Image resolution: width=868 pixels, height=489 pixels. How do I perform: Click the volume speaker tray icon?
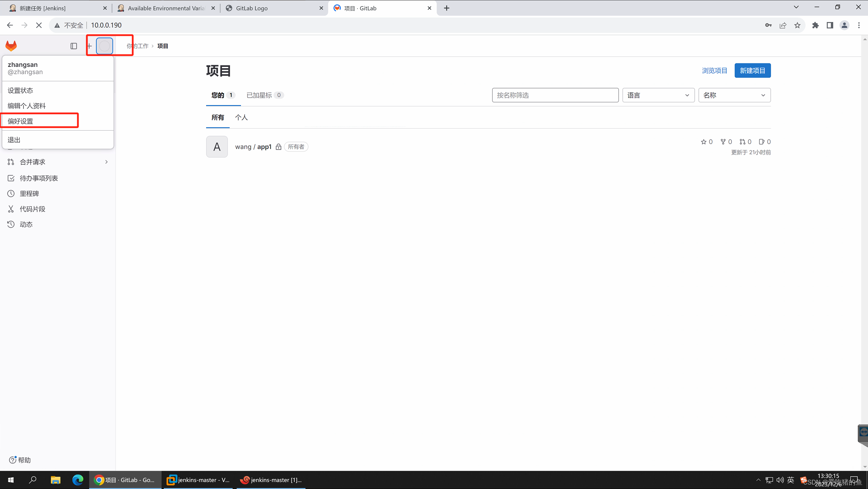pos(780,480)
